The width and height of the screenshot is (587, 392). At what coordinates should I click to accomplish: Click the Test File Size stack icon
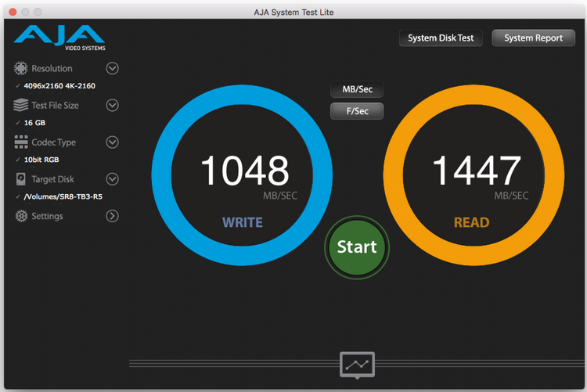click(x=20, y=105)
